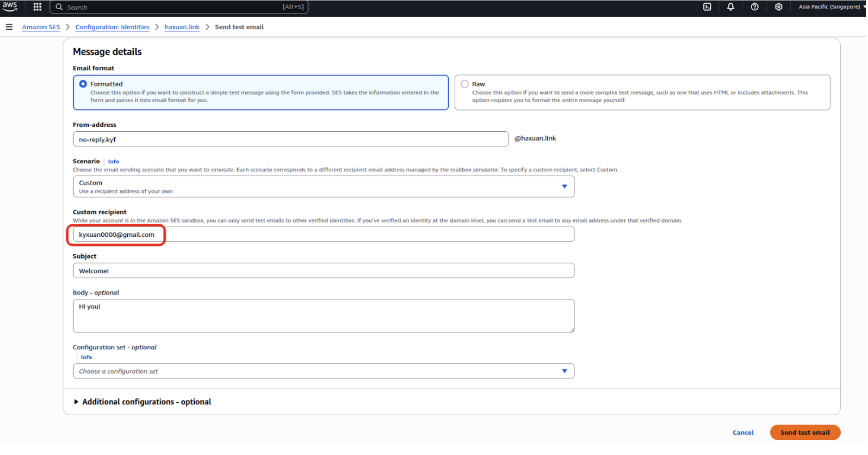Open the Scenario dropdown showing Custom

click(x=323, y=186)
